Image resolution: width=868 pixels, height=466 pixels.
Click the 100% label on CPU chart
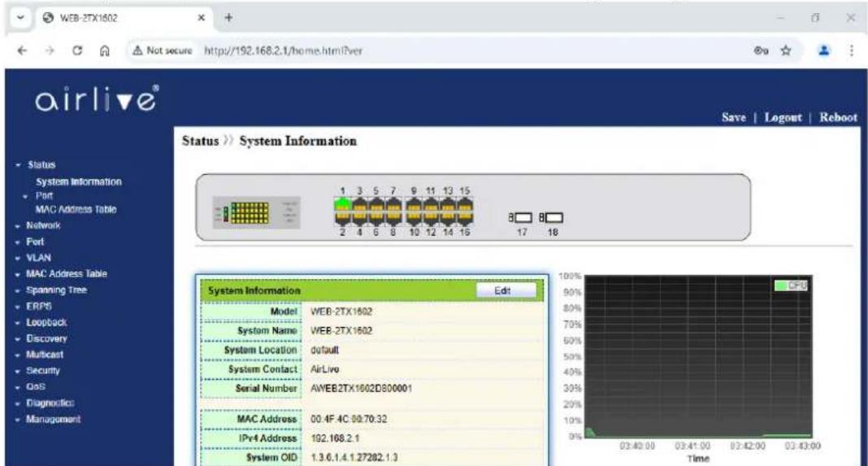coord(570,276)
